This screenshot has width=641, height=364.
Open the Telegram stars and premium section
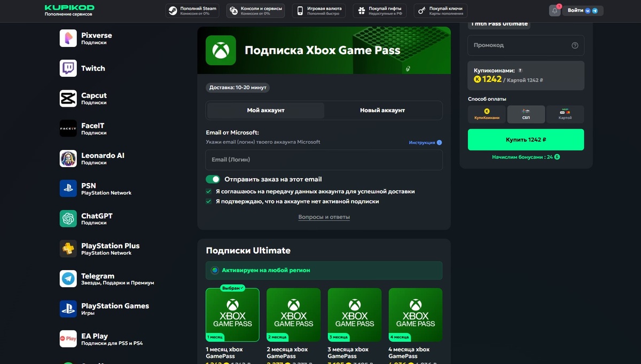coord(68,279)
